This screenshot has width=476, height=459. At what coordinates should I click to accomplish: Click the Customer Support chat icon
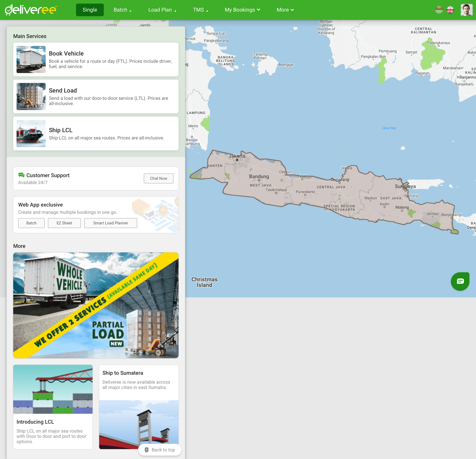21,175
